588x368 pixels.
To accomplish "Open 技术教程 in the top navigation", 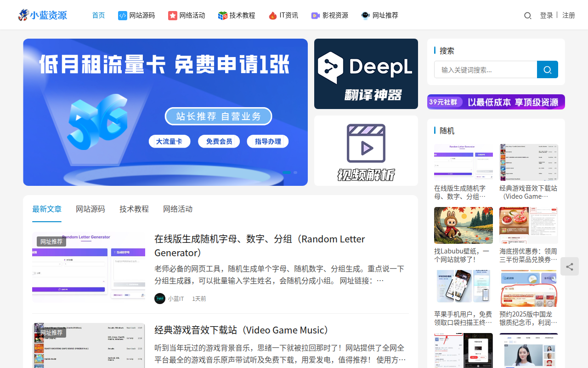I will pos(242,15).
